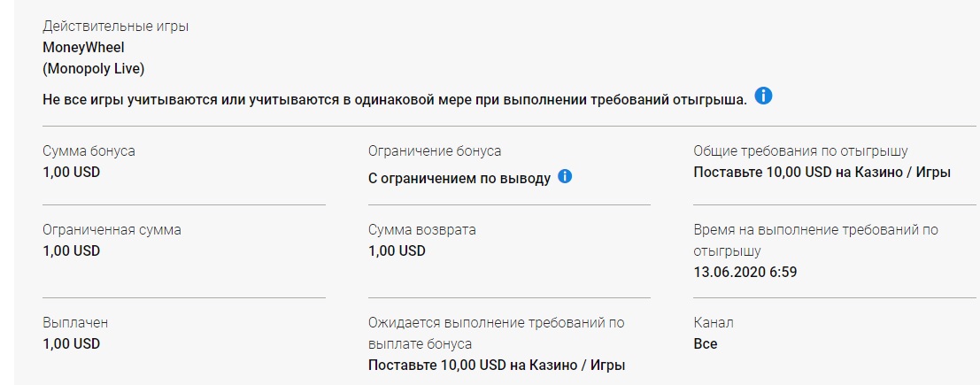Click the wager text under "Общие требования по отыгрышу"
The width and height of the screenshot is (980, 385).
point(822,172)
